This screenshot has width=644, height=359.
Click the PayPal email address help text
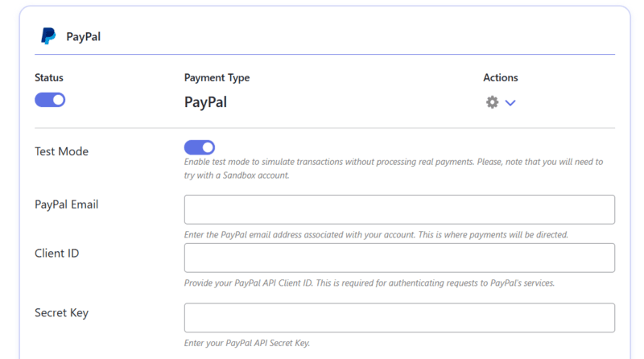click(x=376, y=235)
